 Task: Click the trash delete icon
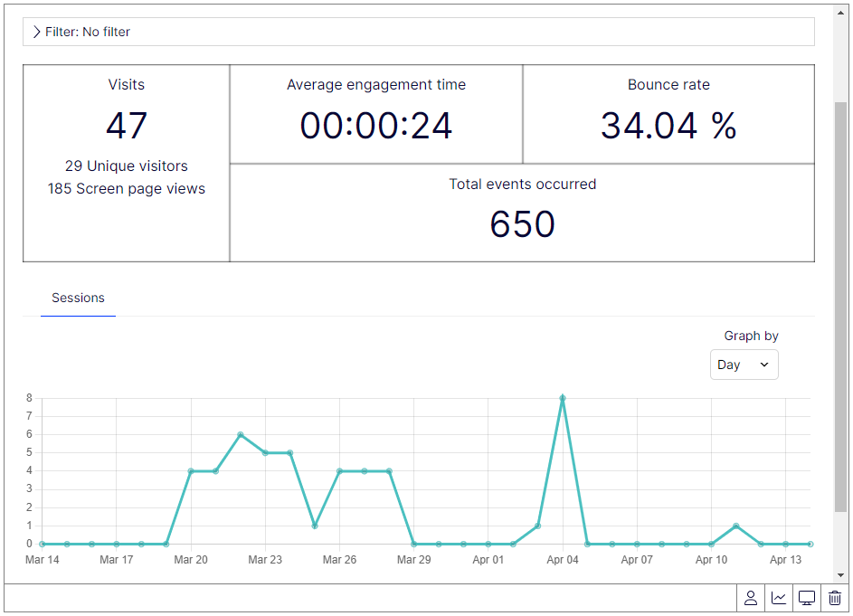click(x=835, y=598)
